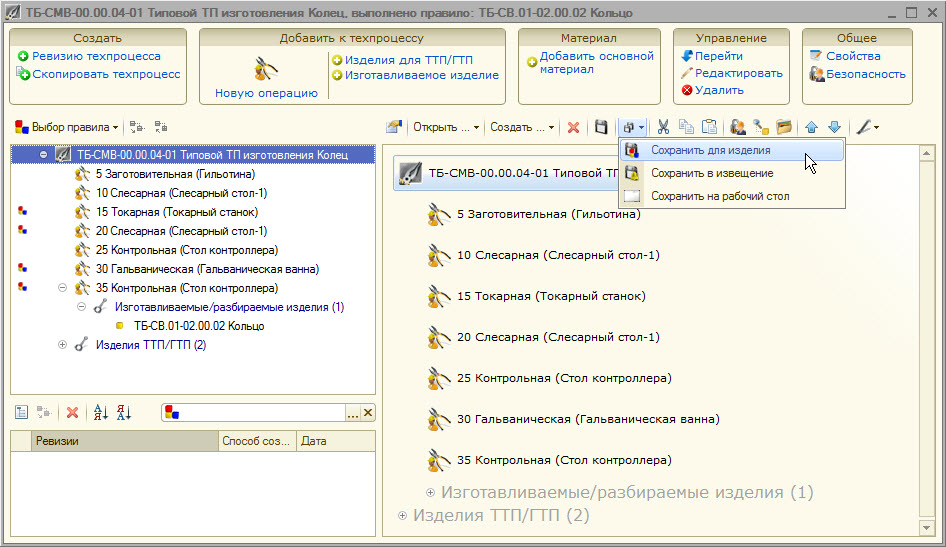Choose 'Сохранить в извещение' menu item

(711, 174)
